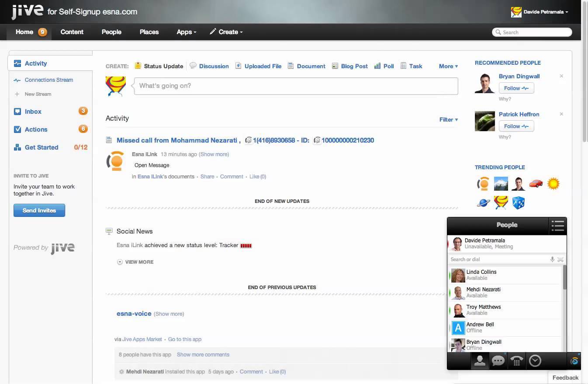Select Mehdi Nezarati in contact list
588x384 pixels.
coord(505,293)
